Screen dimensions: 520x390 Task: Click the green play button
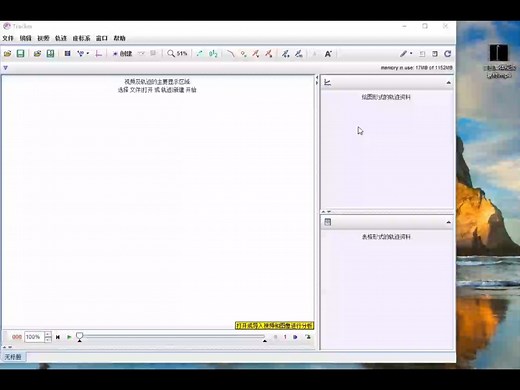[69, 337]
